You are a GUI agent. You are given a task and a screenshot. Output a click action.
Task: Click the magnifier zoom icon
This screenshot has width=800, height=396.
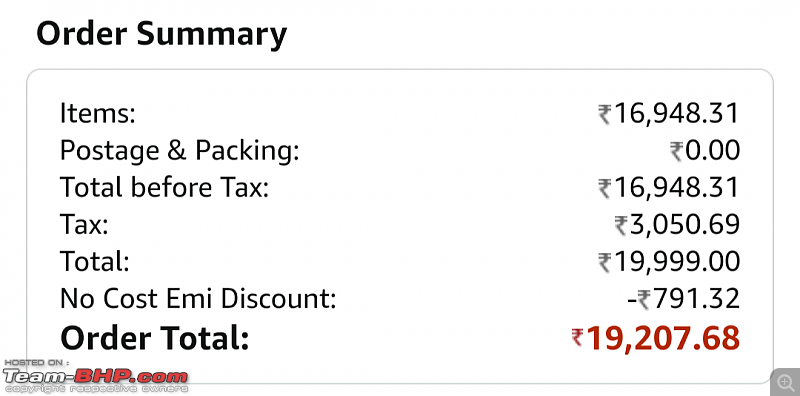tap(785, 381)
